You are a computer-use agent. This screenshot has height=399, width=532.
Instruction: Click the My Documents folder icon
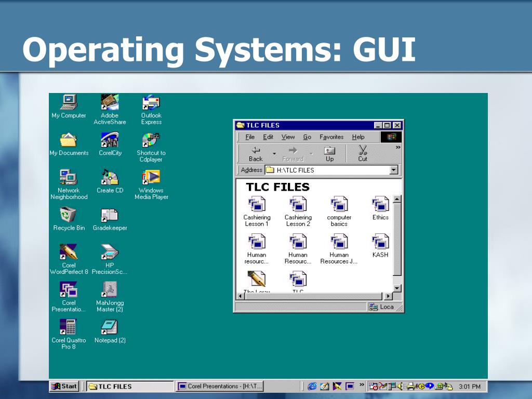[x=69, y=144]
